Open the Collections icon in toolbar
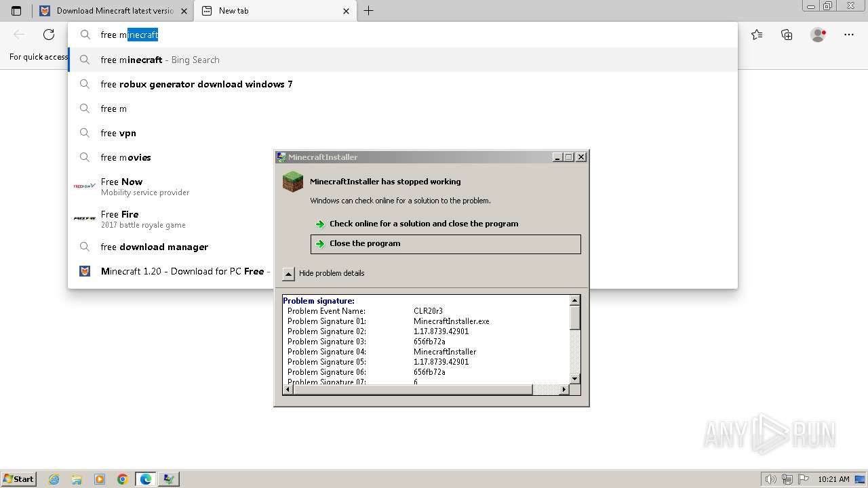868x488 pixels. click(787, 35)
